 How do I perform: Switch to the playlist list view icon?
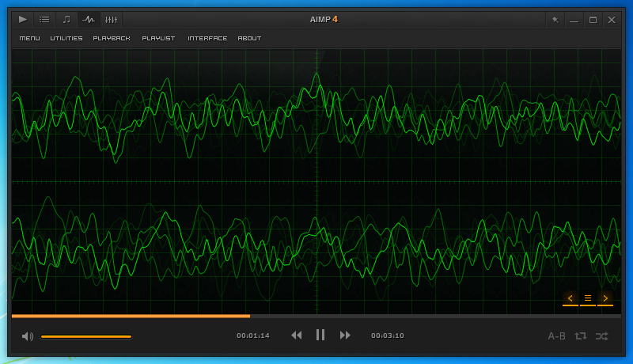(x=44, y=19)
